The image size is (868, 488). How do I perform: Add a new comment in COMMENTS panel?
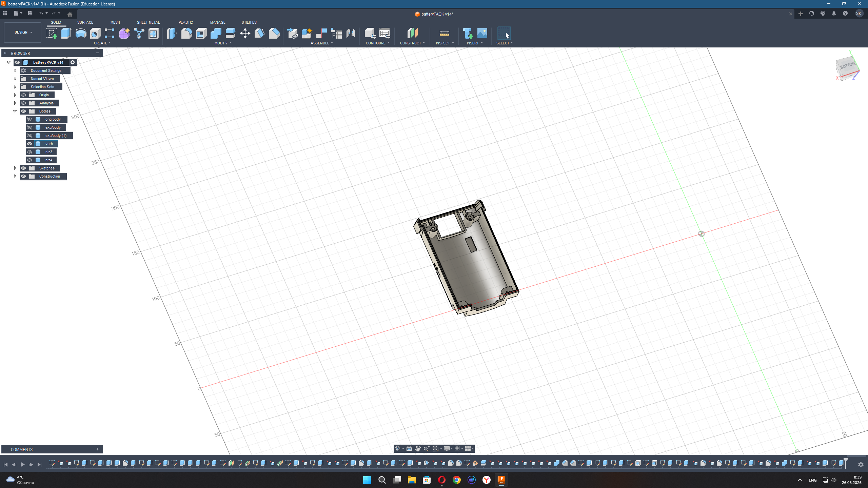click(97, 449)
